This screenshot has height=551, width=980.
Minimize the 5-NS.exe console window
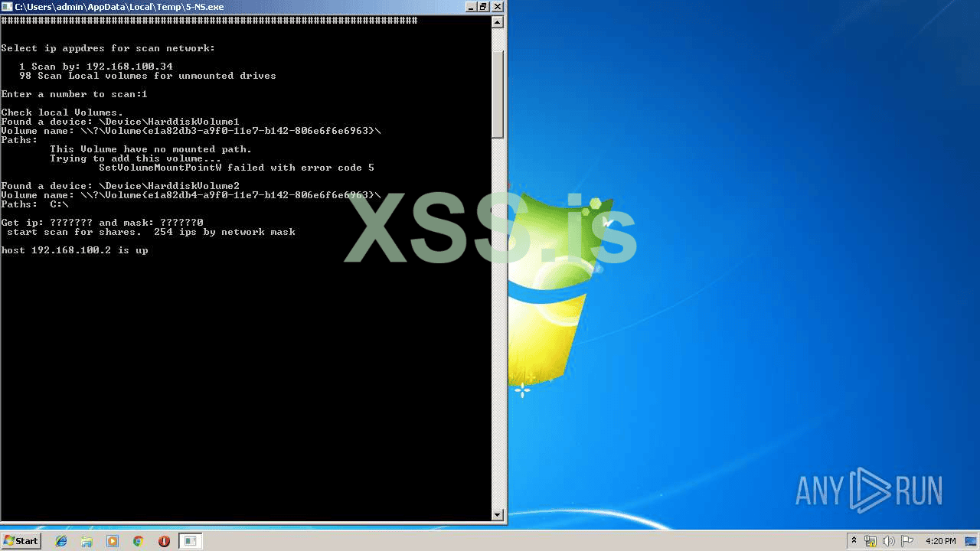point(470,6)
